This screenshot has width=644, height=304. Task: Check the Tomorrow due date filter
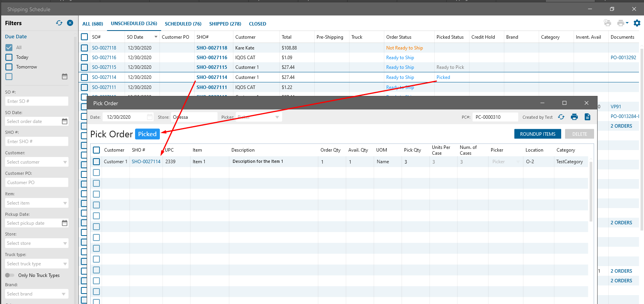[9, 67]
